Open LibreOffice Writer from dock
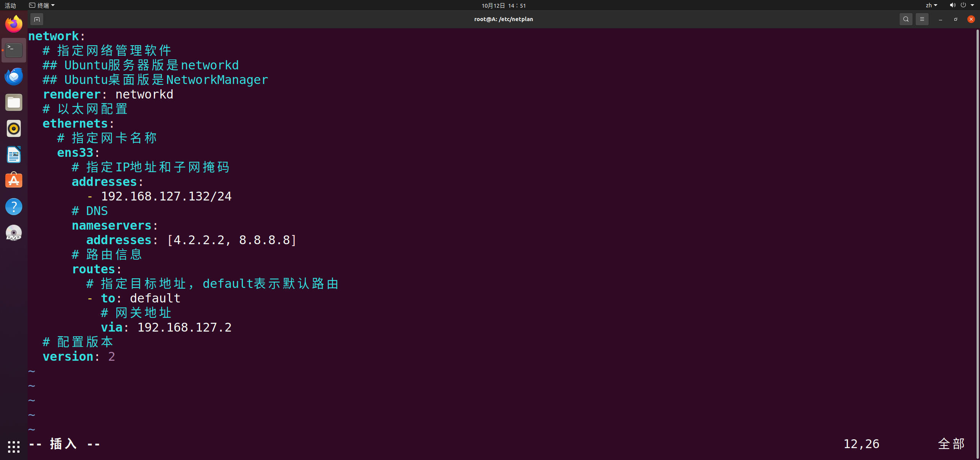This screenshot has height=460, width=980. tap(14, 154)
